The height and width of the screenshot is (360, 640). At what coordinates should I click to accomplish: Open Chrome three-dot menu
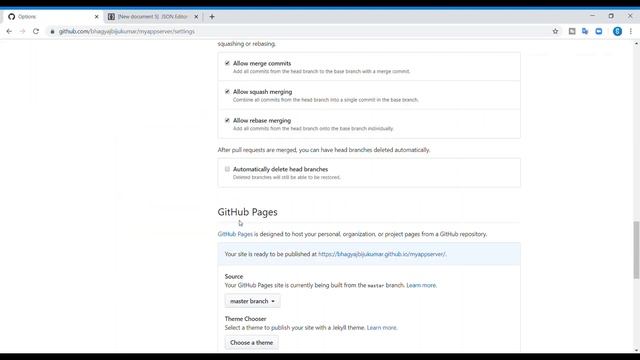pos(631,31)
